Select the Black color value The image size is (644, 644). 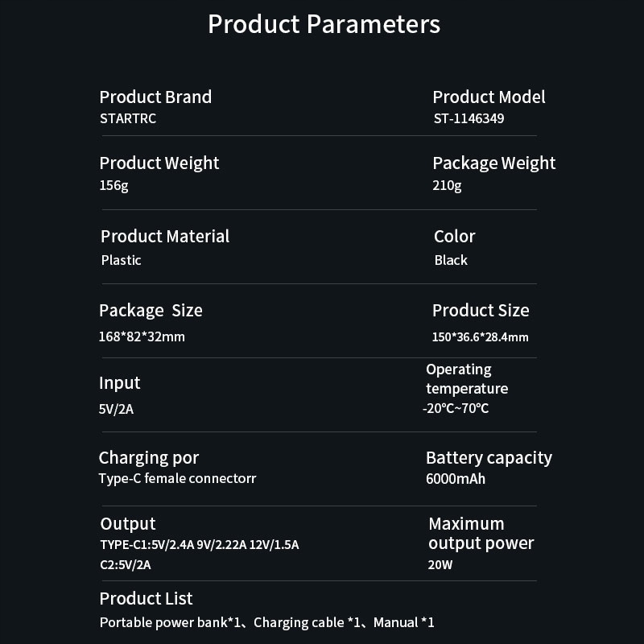coord(451,260)
